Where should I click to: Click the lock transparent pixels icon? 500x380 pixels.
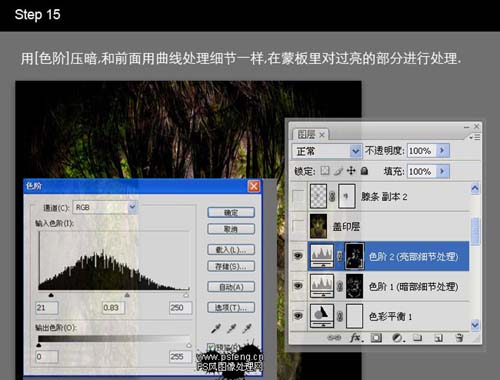pyautogui.click(x=325, y=171)
